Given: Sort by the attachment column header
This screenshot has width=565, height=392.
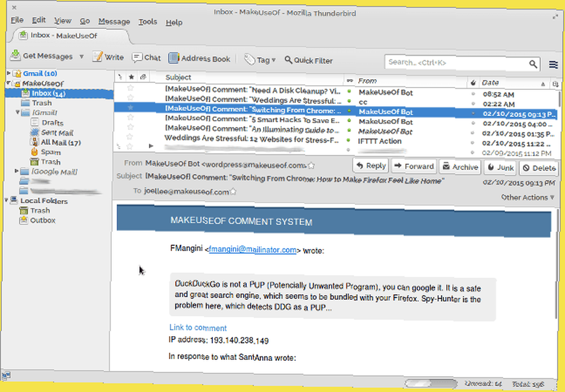Looking at the screenshot, I should [x=143, y=77].
